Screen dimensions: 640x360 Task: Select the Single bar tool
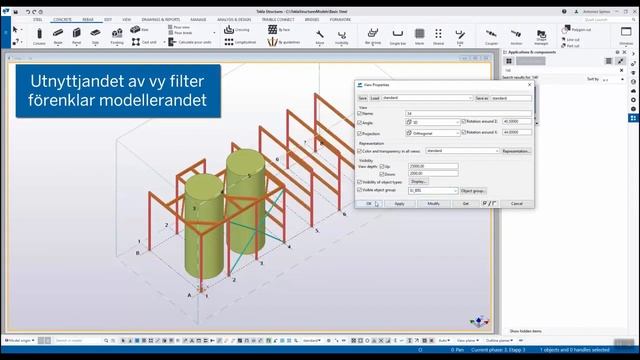(397, 37)
